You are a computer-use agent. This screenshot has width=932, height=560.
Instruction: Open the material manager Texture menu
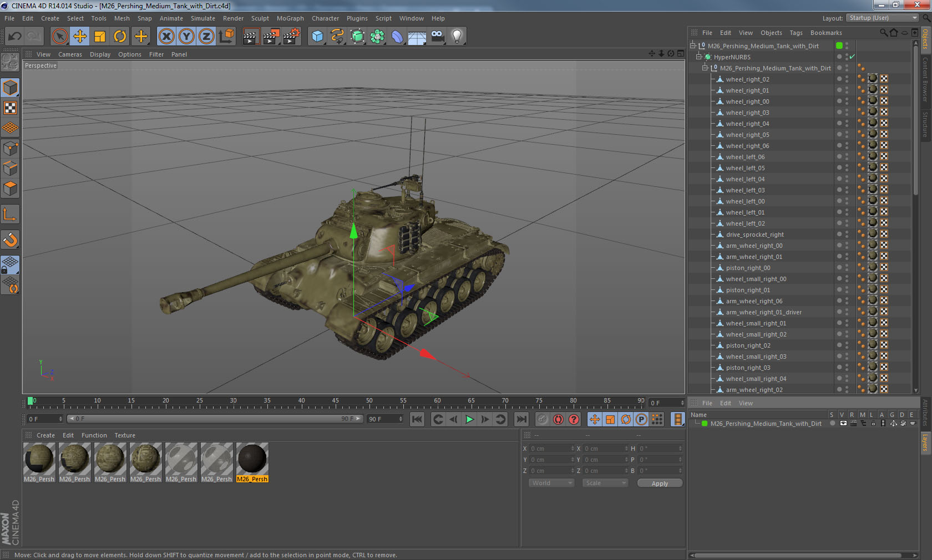[124, 435]
